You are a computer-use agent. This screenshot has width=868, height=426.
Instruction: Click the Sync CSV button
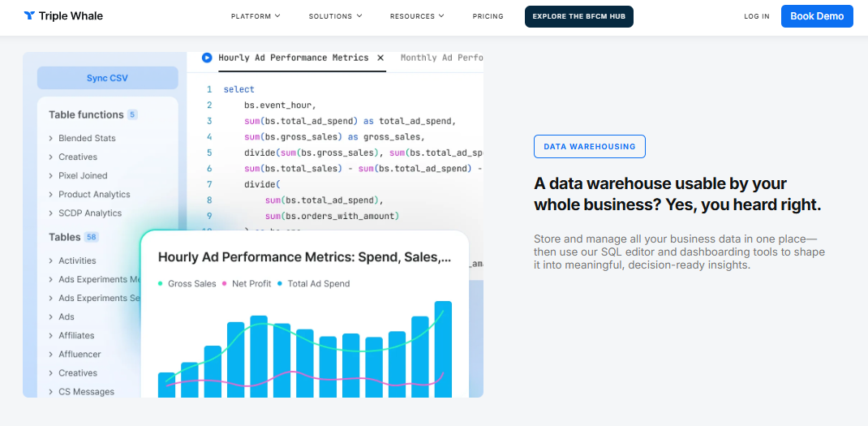pyautogui.click(x=107, y=78)
